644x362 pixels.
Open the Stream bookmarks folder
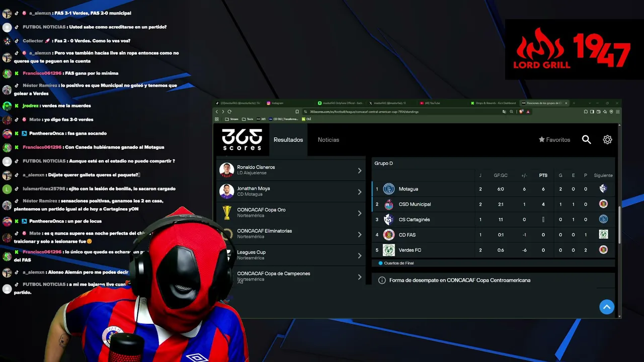click(231, 119)
